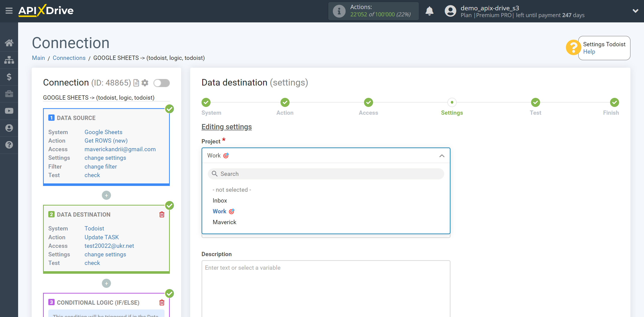Open Google Sheets system link
The image size is (644, 317).
pos(103,132)
